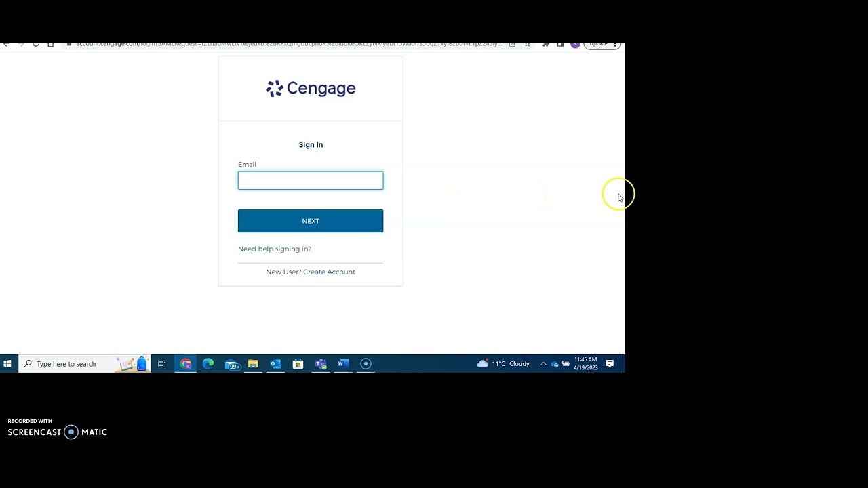Click the Cengage logo

pos(311,88)
